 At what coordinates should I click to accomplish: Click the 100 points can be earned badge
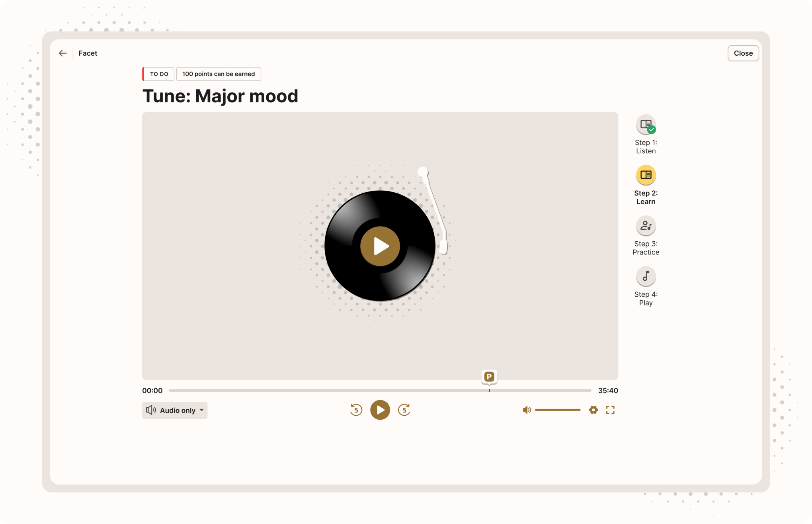point(219,74)
